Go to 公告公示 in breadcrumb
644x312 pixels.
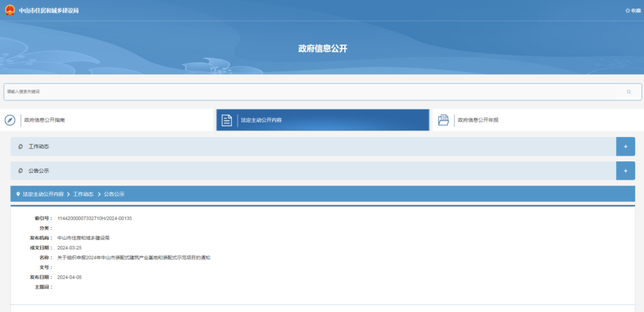pos(114,194)
